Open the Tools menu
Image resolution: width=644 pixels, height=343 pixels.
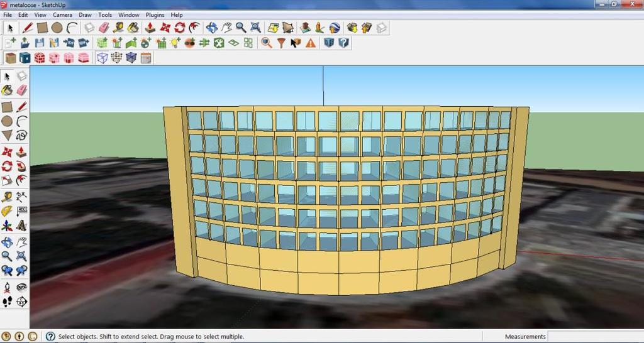(x=105, y=15)
